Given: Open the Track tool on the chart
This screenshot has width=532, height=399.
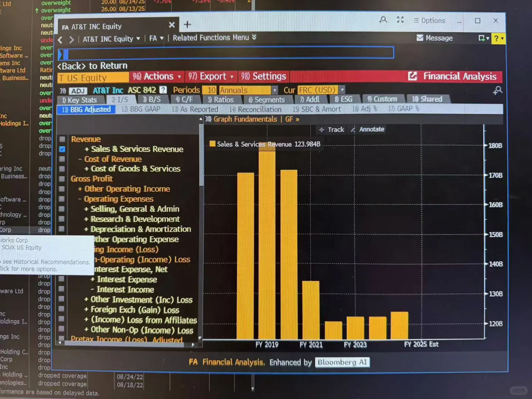Looking at the screenshot, I should point(331,129).
